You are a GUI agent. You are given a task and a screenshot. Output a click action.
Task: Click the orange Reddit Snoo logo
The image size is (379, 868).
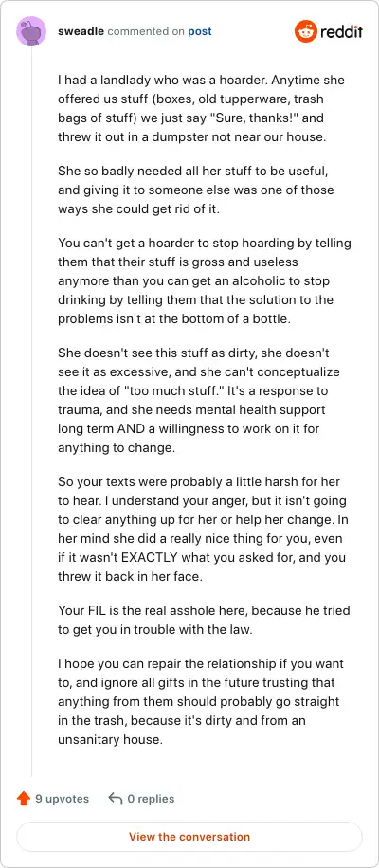(x=305, y=31)
